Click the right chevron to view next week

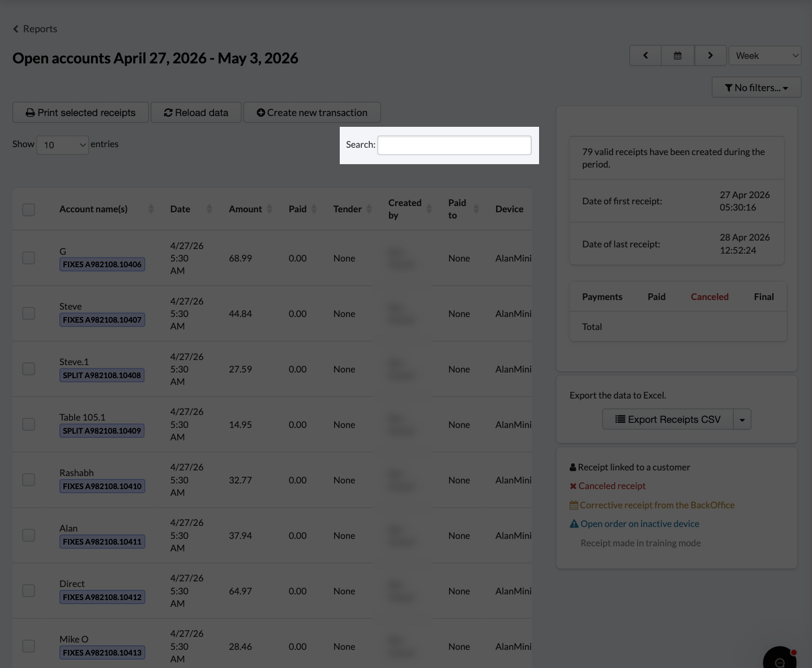tap(710, 55)
